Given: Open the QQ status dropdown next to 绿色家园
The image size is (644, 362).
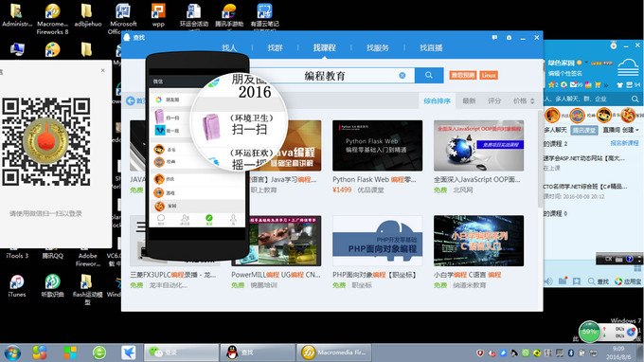Looking at the screenshot, I should pos(586,63).
